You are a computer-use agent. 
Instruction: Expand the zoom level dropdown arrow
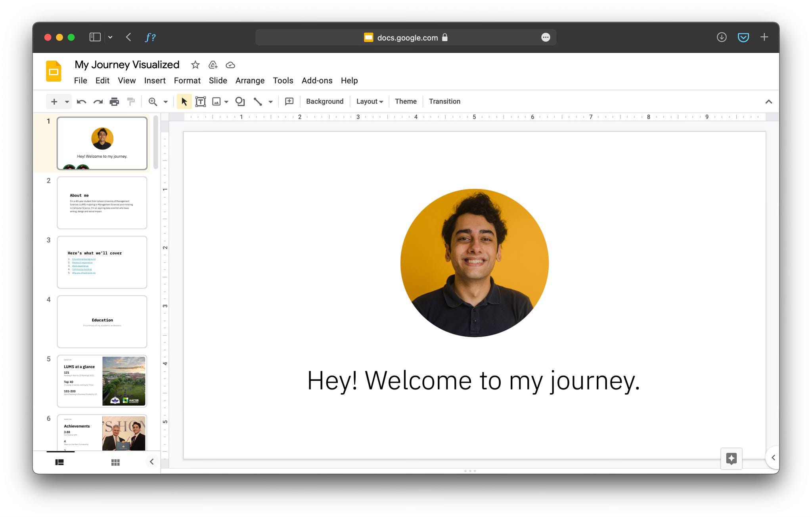coord(166,102)
